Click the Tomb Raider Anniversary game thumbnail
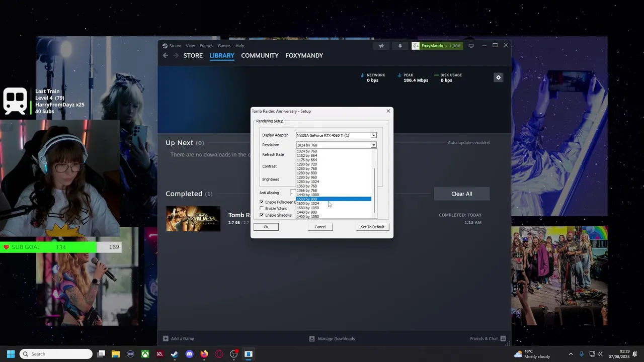Screen dimensions: 644x362 pyautogui.click(x=193, y=219)
